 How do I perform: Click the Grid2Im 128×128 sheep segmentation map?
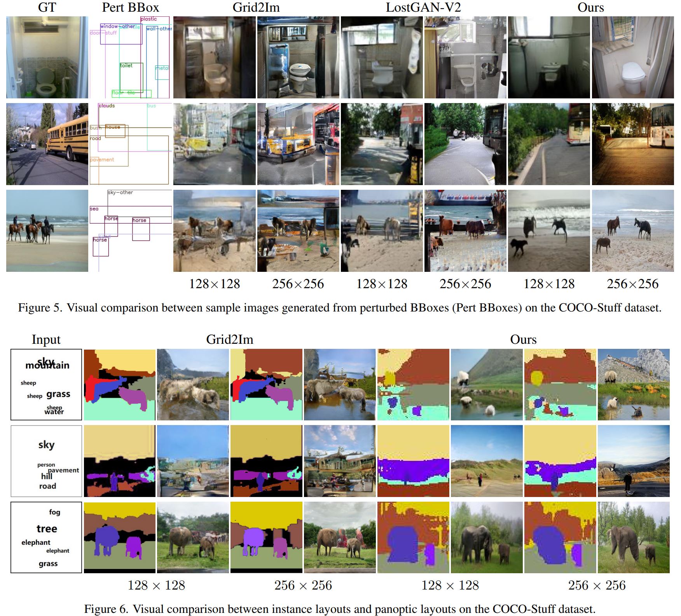tap(120, 385)
